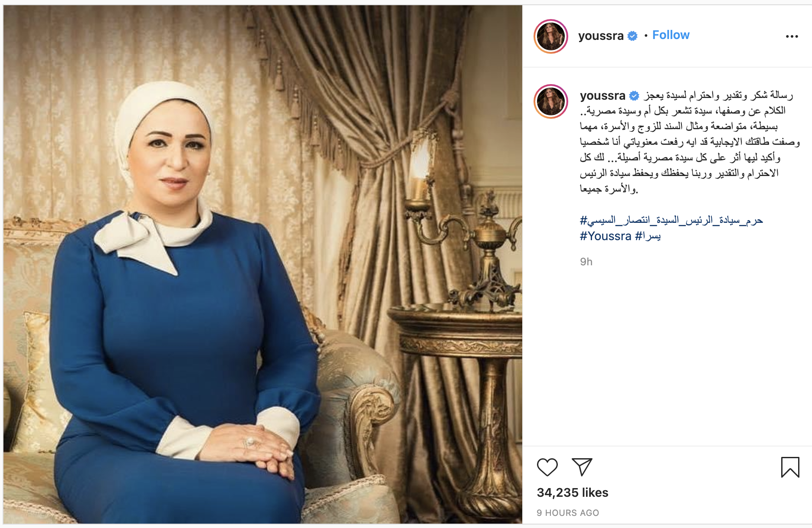The height and width of the screenshot is (528, 812).
Task: Click the 9h caption timestamp
Action: tap(586, 262)
